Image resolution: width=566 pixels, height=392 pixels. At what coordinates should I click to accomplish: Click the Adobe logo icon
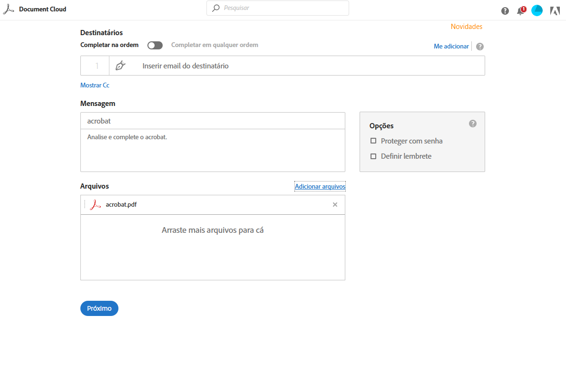555,11
